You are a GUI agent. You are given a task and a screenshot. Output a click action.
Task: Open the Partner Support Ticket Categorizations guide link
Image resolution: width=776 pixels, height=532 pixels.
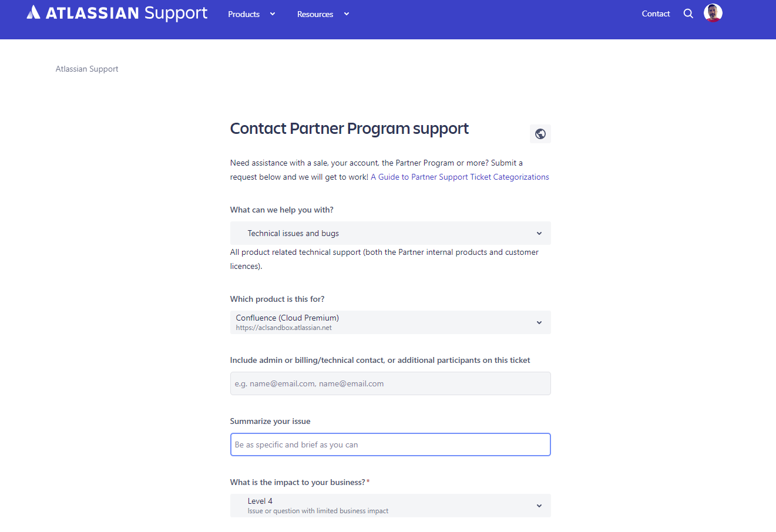tap(459, 176)
